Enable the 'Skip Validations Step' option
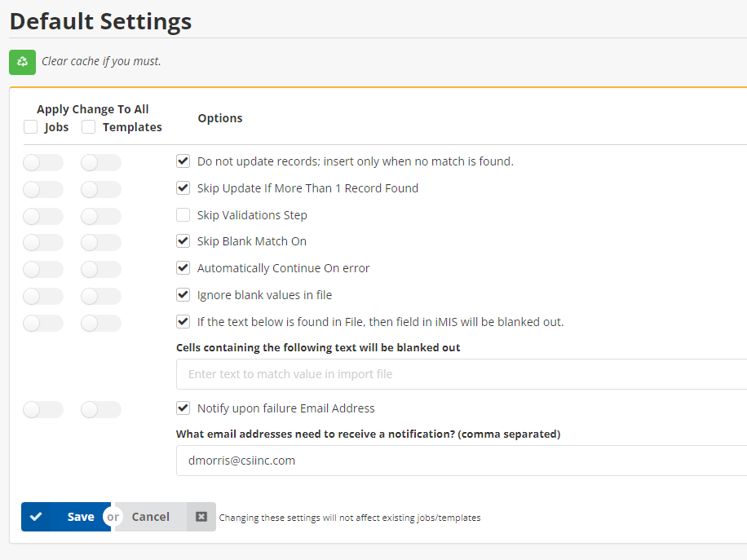 [x=183, y=214]
